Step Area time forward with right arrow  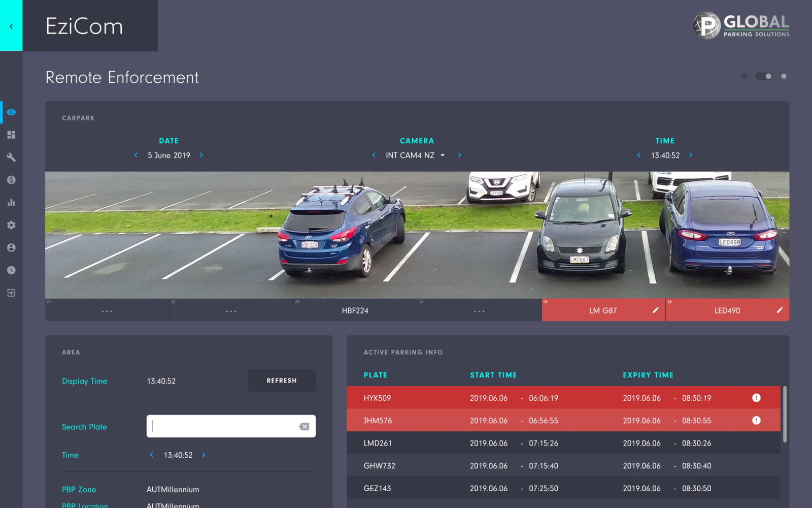tap(204, 455)
